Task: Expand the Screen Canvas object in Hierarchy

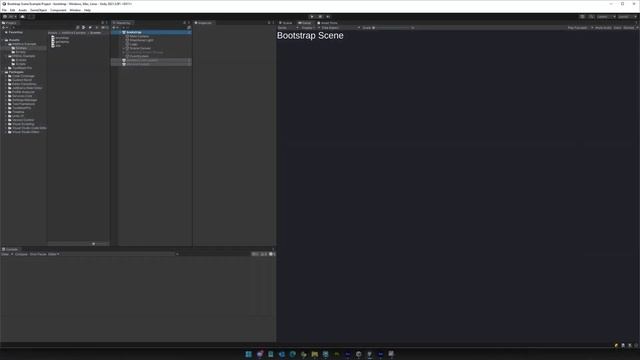Action: click(124, 48)
